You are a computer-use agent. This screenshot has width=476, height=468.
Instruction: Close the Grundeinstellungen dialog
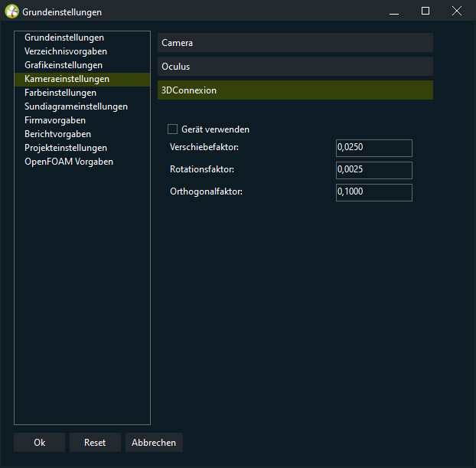(457, 11)
